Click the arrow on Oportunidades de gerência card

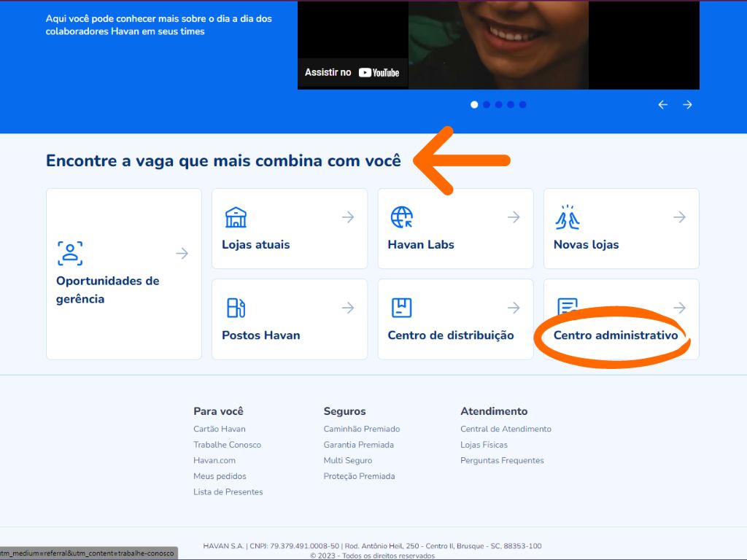182,253
